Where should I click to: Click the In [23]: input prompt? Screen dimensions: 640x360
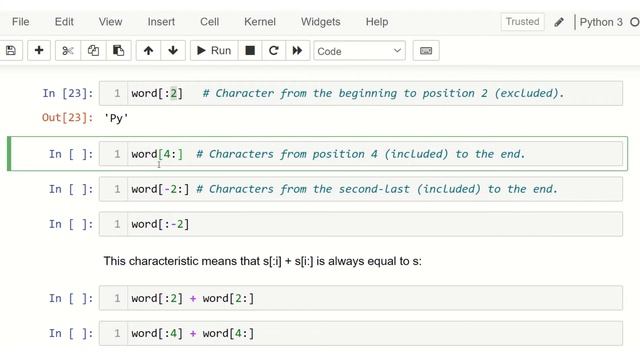point(68,93)
